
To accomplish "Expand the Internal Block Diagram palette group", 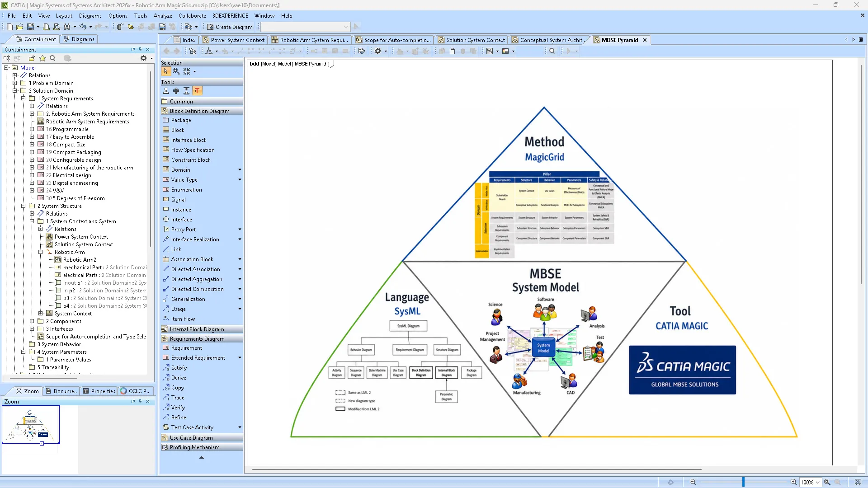I will pos(202,329).
